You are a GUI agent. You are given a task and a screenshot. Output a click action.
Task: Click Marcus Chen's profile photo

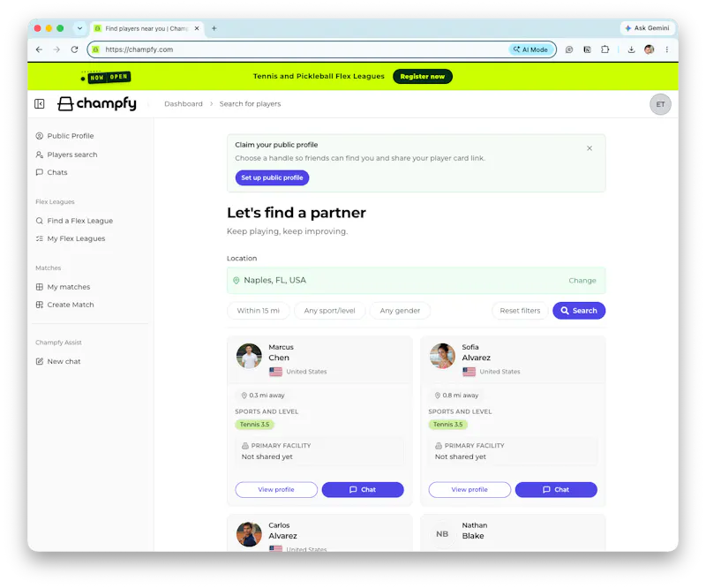coord(249,356)
